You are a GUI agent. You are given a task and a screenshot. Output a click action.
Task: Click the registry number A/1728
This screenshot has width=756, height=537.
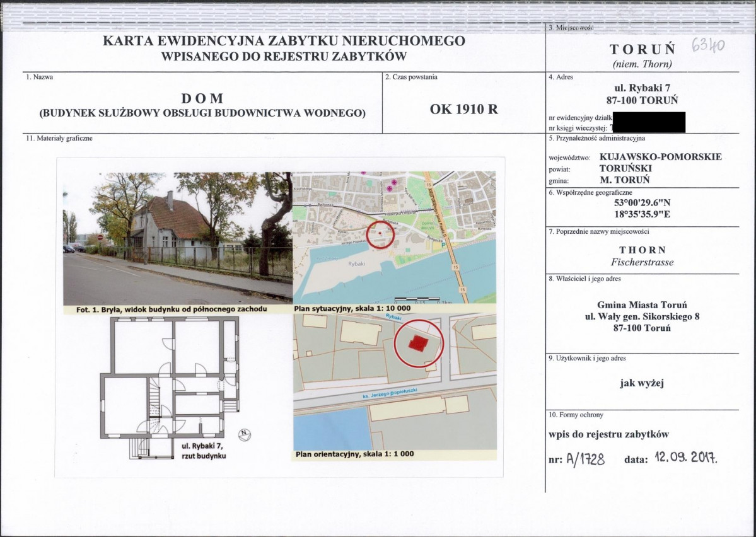[x=585, y=459]
